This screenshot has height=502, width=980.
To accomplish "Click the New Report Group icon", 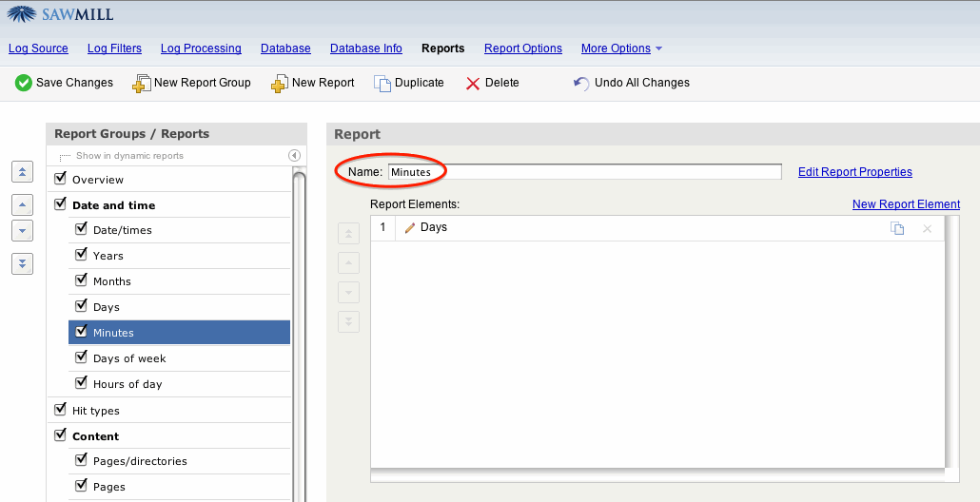I will pos(141,84).
